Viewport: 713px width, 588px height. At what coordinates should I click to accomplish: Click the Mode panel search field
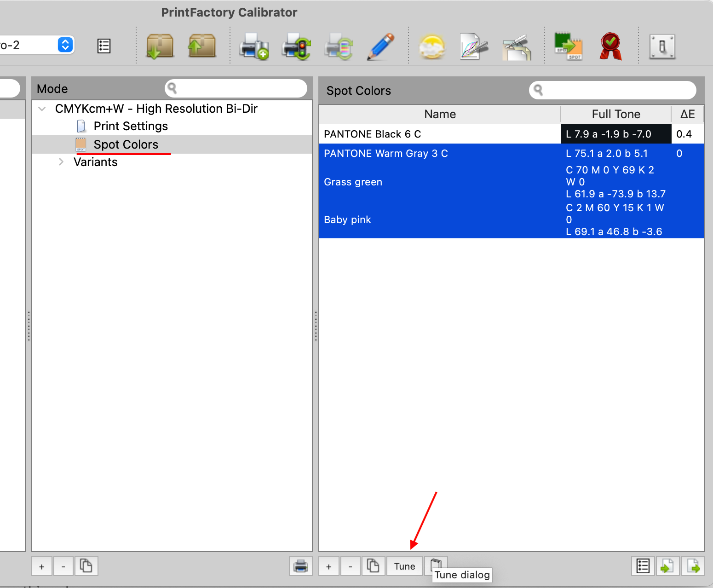[236, 88]
